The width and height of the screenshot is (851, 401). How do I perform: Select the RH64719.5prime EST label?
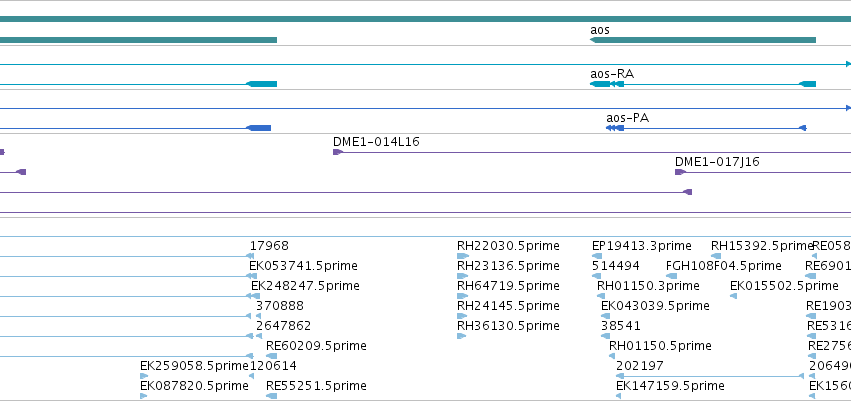pyautogui.click(x=508, y=286)
